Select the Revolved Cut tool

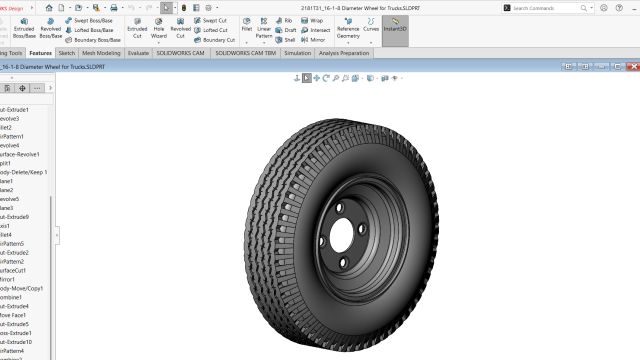180,28
